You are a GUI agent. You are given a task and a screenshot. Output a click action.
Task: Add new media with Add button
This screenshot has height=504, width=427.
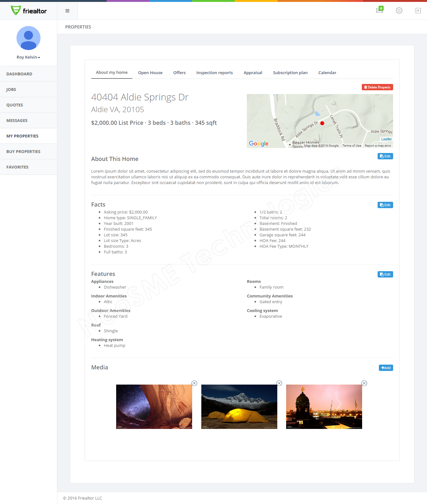pyautogui.click(x=386, y=368)
